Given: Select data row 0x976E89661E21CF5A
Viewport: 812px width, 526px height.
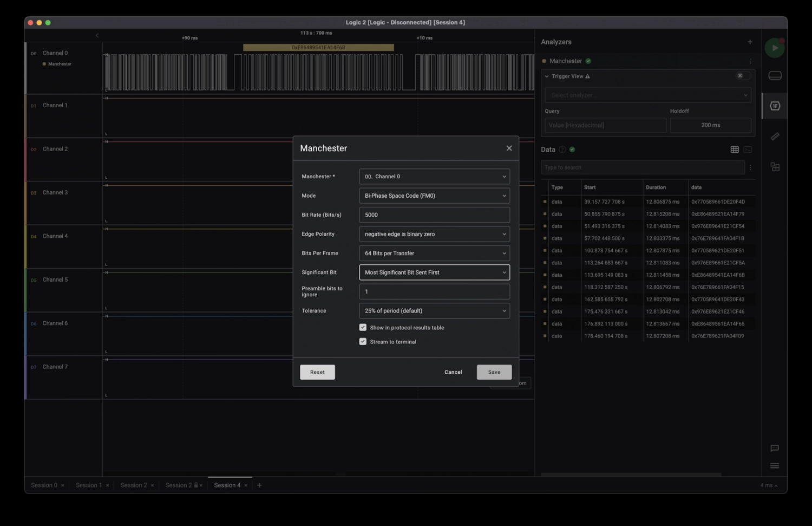Looking at the screenshot, I should tap(648, 263).
